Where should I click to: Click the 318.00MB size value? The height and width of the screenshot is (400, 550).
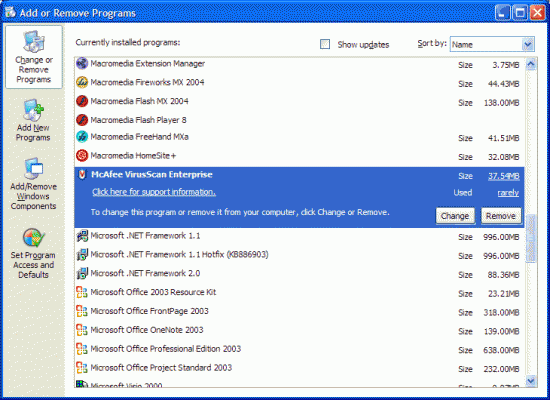(502, 312)
